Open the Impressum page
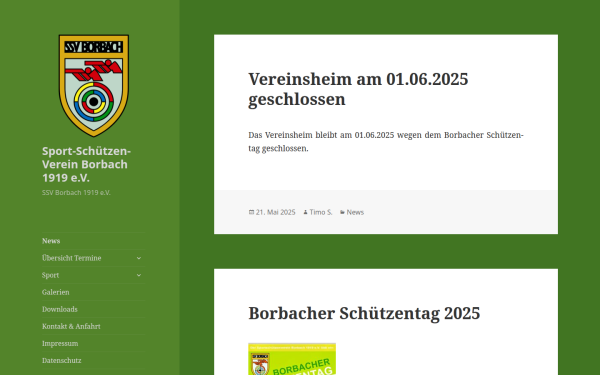Image resolution: width=600 pixels, height=375 pixels. point(60,344)
